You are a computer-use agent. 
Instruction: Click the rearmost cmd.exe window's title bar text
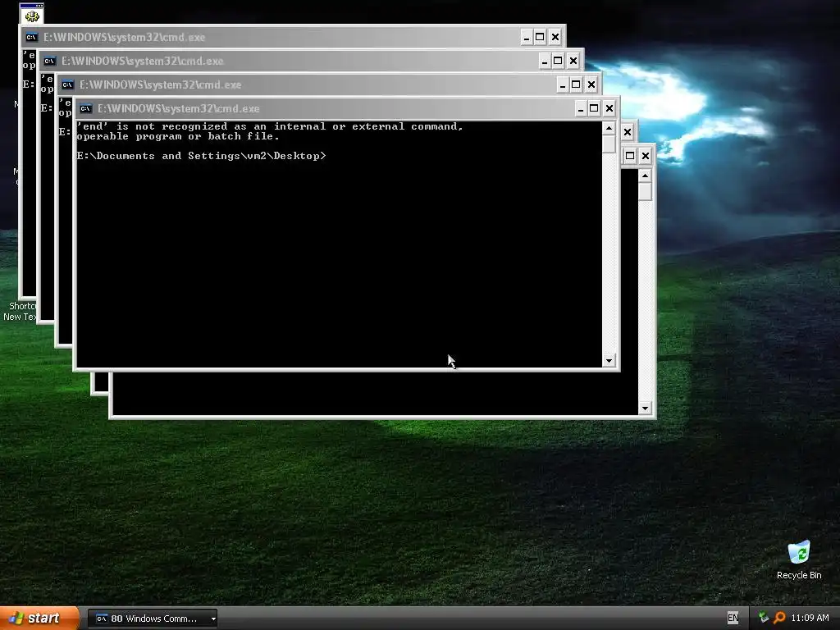[125, 37]
